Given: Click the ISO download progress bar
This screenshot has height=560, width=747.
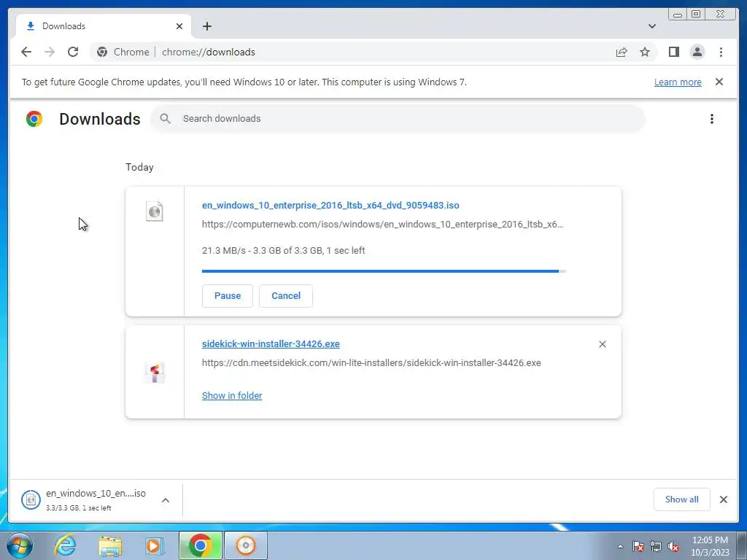Looking at the screenshot, I should click(384, 271).
